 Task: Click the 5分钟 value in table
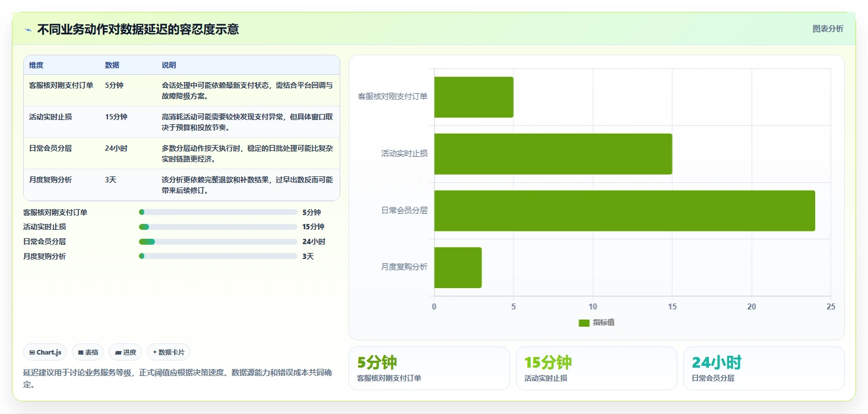[x=114, y=86]
